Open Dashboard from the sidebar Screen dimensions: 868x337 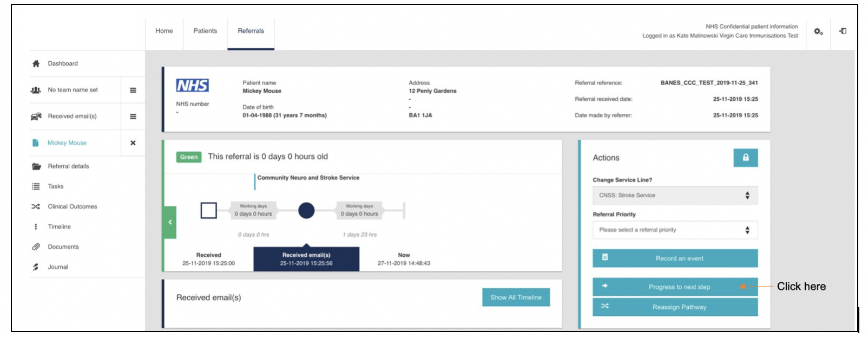click(63, 63)
